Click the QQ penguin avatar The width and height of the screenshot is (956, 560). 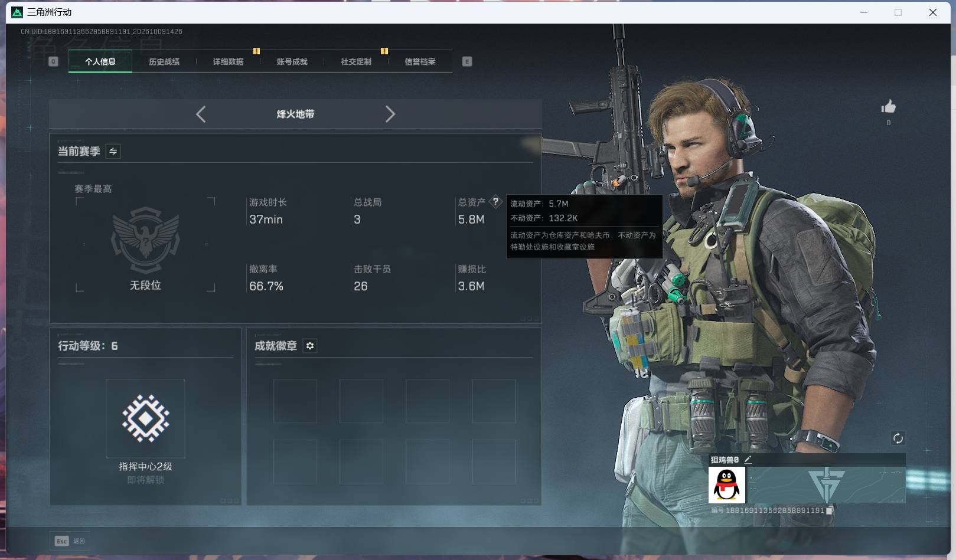(x=727, y=485)
